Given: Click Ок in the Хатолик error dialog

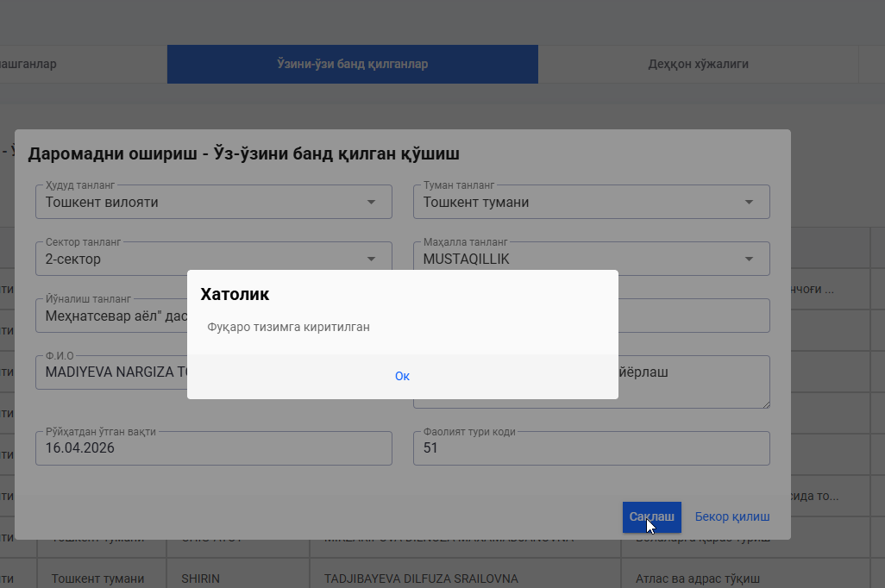Looking at the screenshot, I should pyautogui.click(x=402, y=376).
